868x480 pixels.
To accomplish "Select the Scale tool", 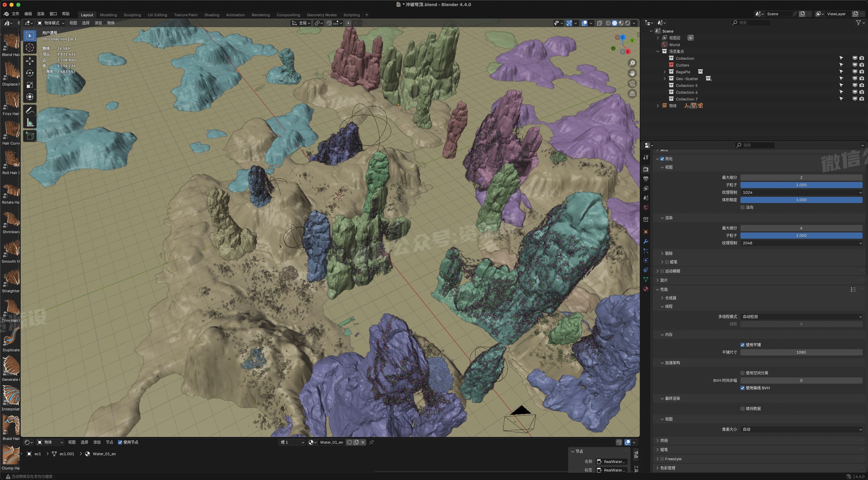I will click(x=30, y=85).
